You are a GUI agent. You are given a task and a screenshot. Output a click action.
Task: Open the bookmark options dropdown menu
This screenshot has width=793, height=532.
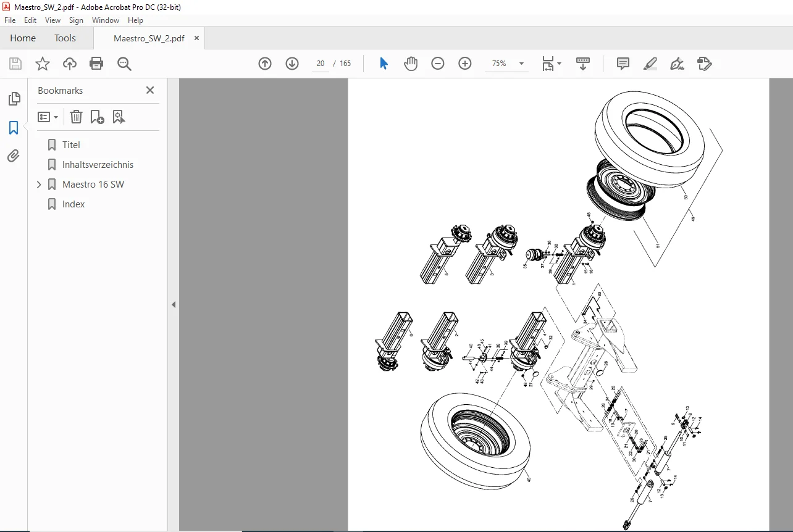(x=48, y=117)
